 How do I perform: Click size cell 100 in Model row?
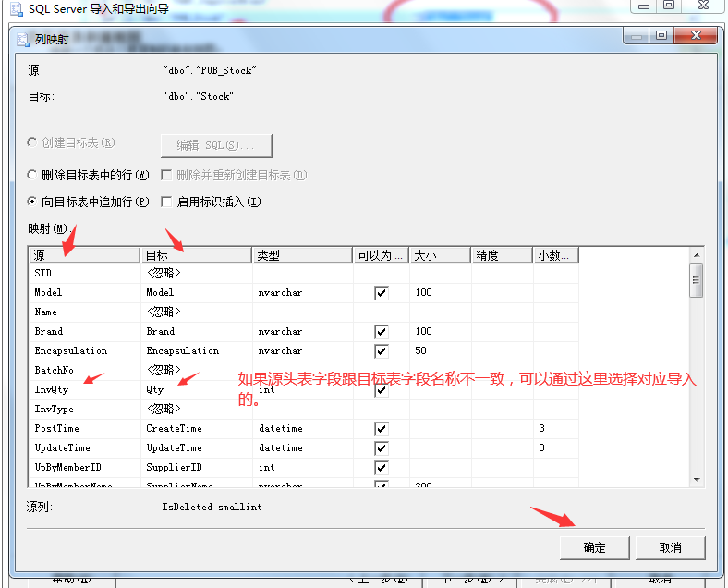coord(440,292)
